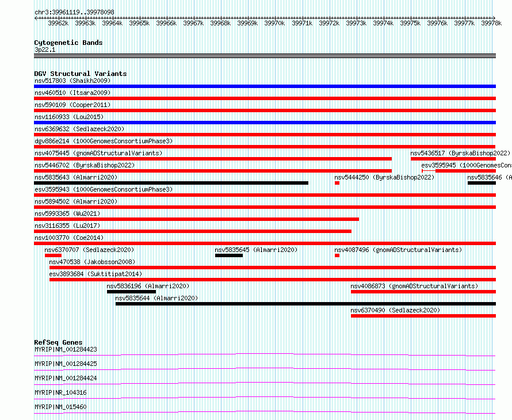Open nsv460510 (Itsara2009) variant label

tap(72, 93)
